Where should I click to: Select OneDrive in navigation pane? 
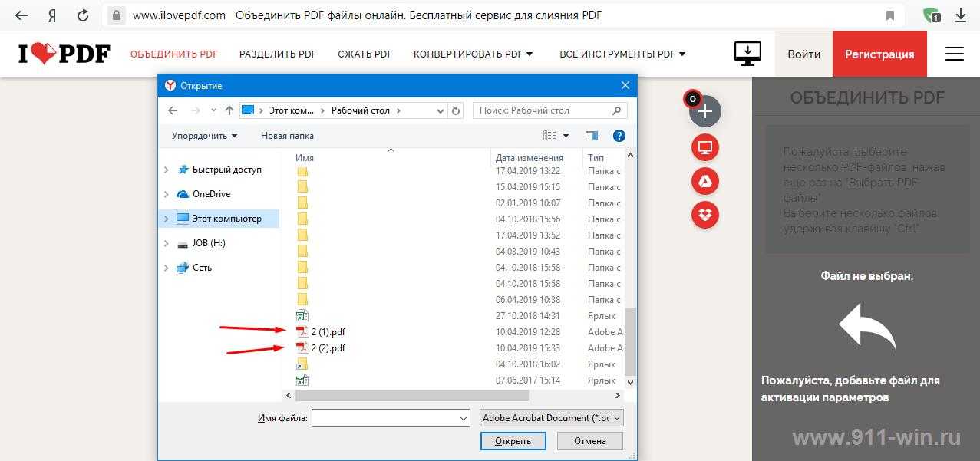coord(211,194)
